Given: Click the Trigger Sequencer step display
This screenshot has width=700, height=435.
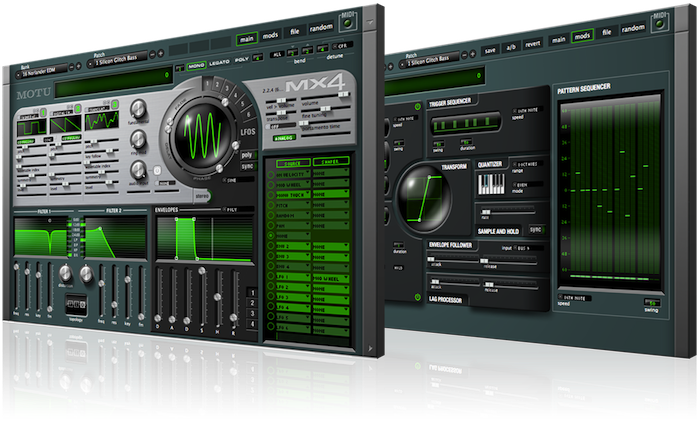Looking at the screenshot, I should [466, 123].
